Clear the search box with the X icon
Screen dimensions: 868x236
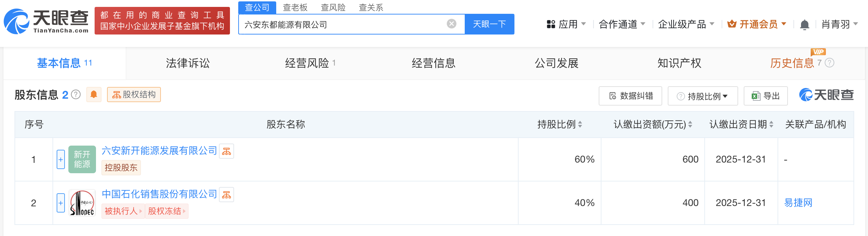(451, 23)
